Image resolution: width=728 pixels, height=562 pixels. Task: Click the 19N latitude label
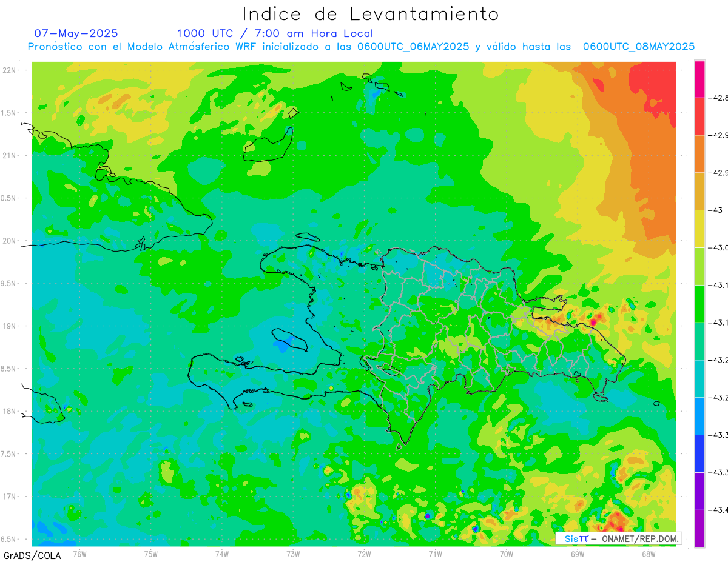(10, 326)
